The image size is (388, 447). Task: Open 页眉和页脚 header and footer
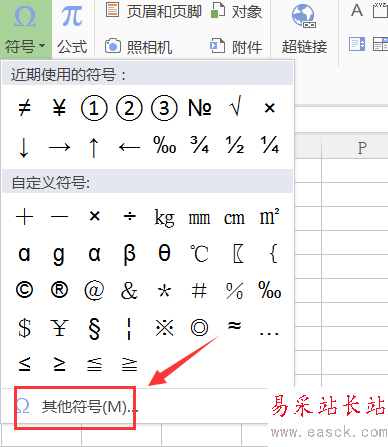click(x=154, y=12)
